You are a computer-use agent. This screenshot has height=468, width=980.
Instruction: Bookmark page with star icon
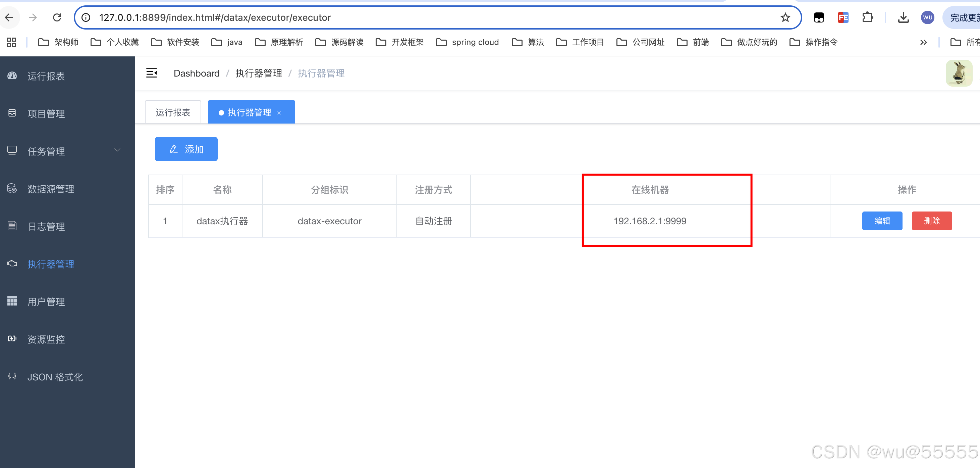[x=785, y=17]
